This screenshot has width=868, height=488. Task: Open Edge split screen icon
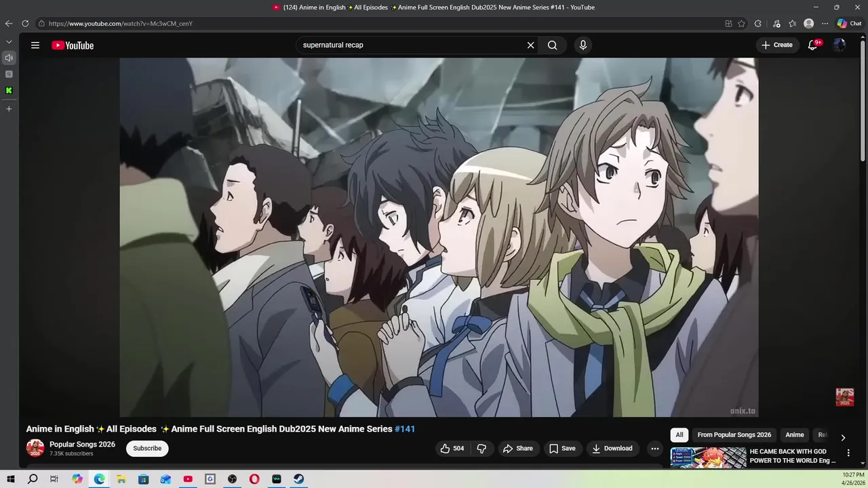coord(728,24)
